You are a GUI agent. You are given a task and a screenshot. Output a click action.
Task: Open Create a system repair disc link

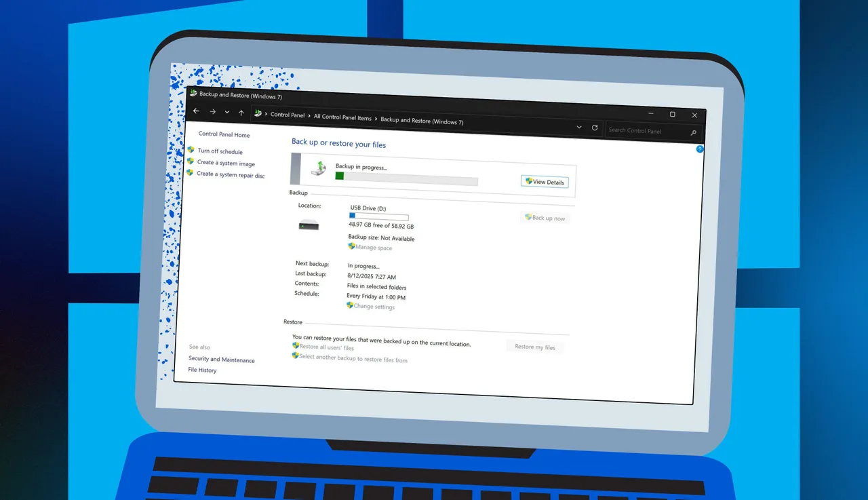[231, 175]
